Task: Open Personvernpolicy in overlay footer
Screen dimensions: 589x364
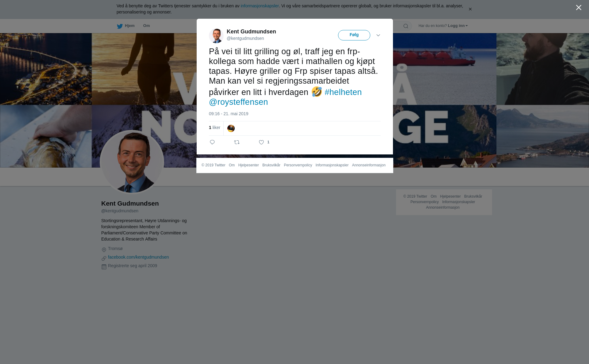Action: click(x=298, y=165)
